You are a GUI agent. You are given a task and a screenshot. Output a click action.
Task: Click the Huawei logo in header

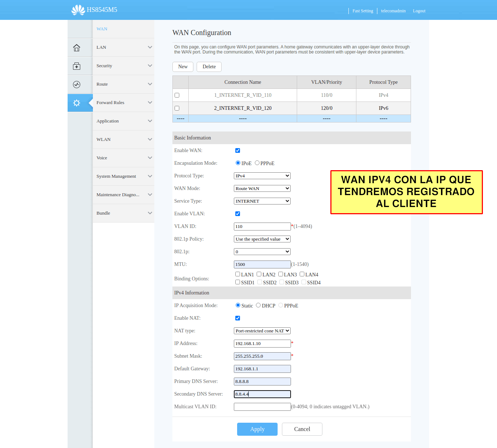[78, 10]
